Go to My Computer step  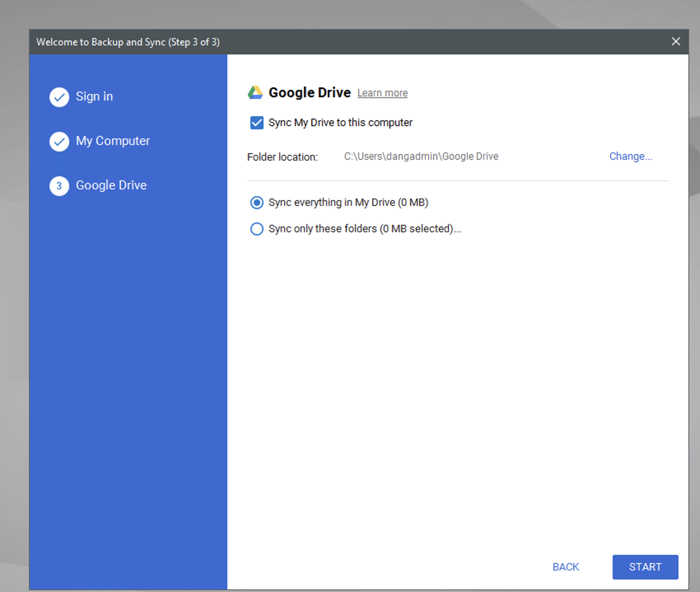click(x=113, y=141)
